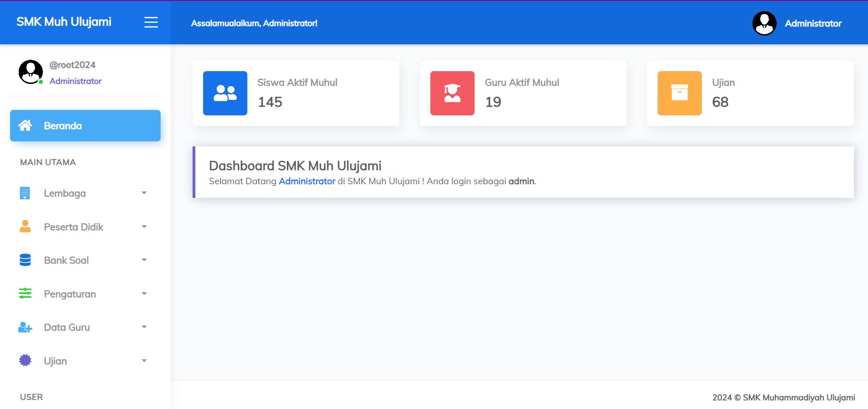Click the red Guru Aktif graduate icon
Screen dimensions: 868x409
click(x=452, y=93)
